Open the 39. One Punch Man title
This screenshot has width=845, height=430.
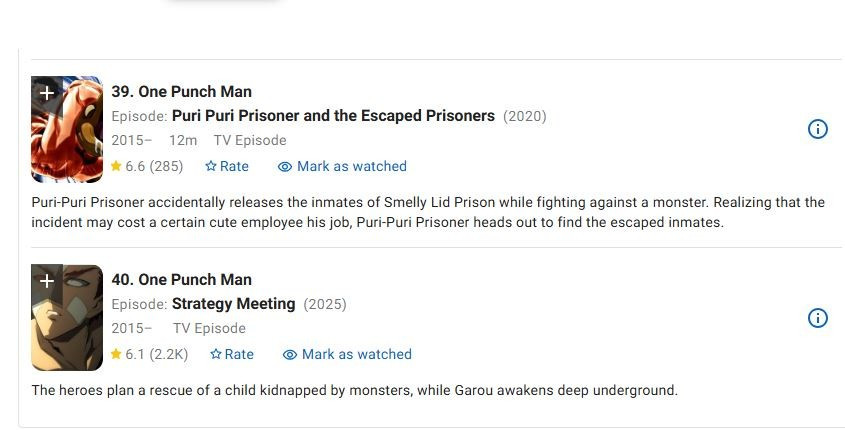(181, 92)
